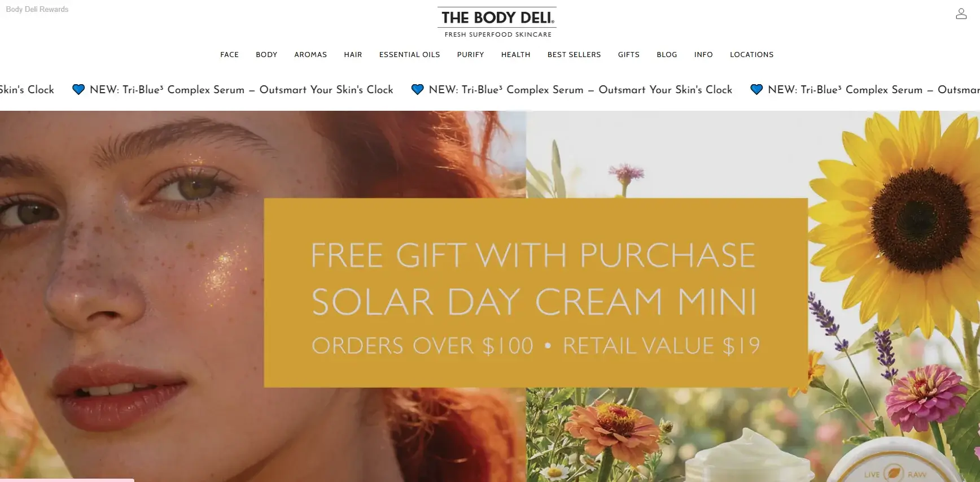
Task: Open the Body menu
Action: pos(266,55)
